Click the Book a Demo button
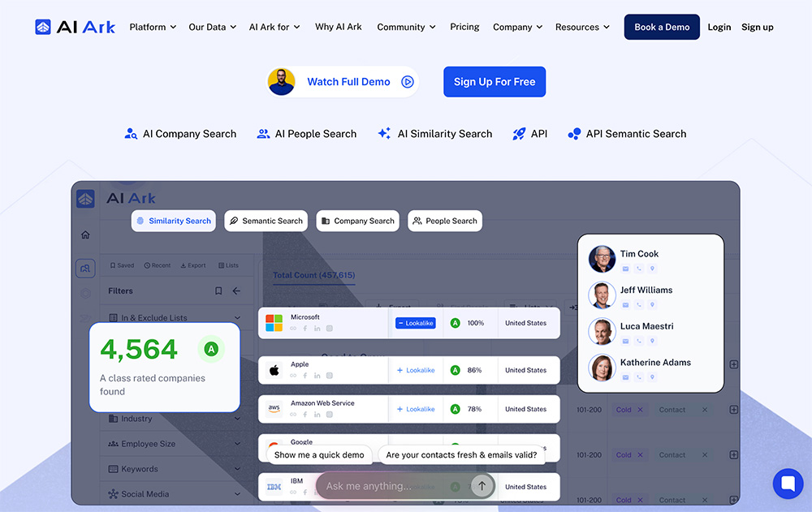 [x=662, y=27]
